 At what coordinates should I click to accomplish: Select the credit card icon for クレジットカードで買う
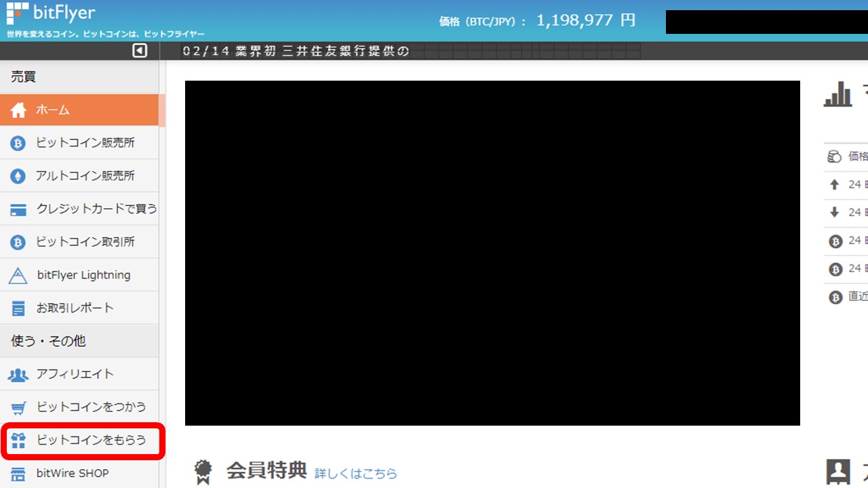[18, 209]
